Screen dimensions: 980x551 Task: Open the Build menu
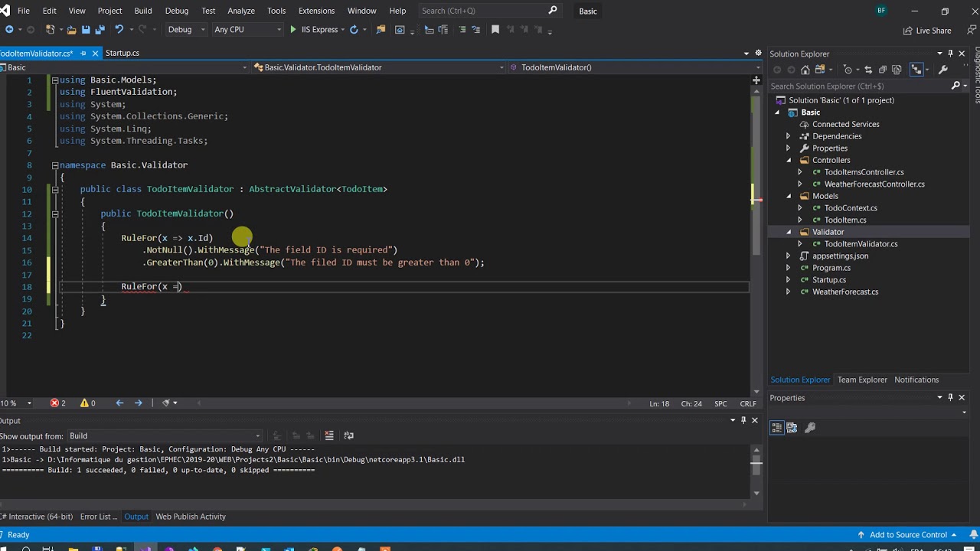143,11
